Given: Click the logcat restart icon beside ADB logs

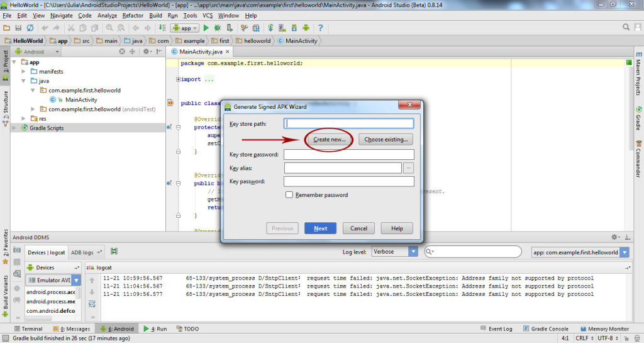Looking at the screenshot, I should click(x=114, y=251).
